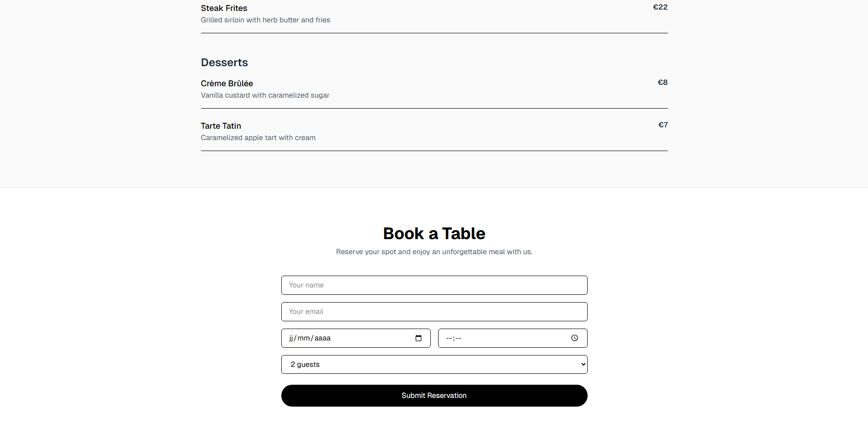Click the Steak Frites menu item
868x434 pixels.
[224, 8]
